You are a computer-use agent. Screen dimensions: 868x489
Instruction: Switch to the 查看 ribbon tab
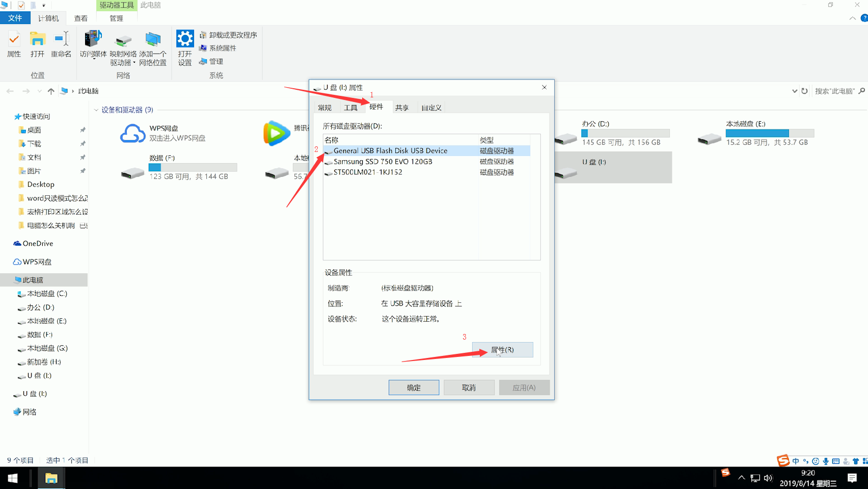coord(80,18)
